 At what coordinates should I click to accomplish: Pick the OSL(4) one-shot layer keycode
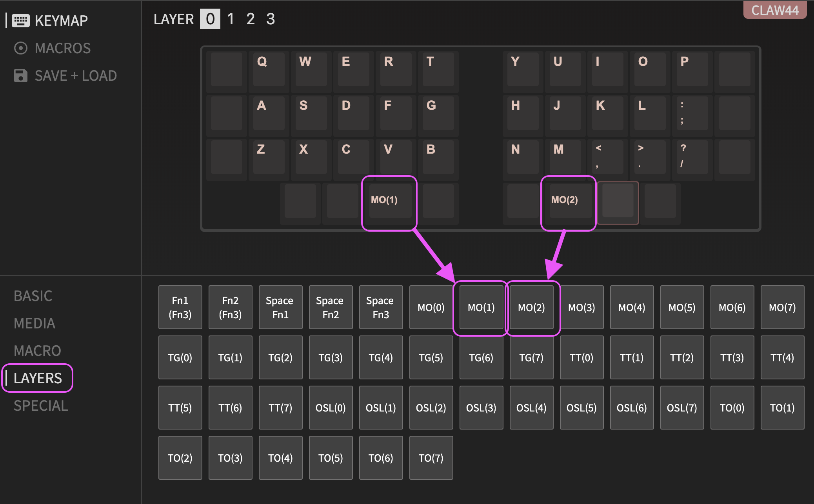pyautogui.click(x=531, y=408)
